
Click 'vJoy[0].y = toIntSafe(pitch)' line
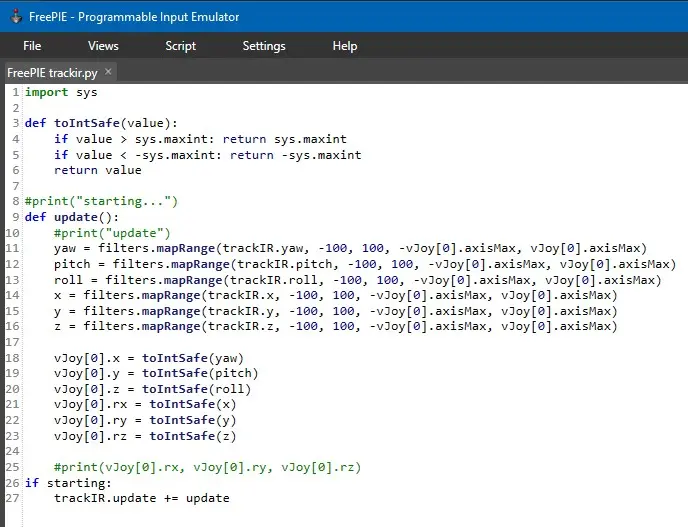click(156, 373)
